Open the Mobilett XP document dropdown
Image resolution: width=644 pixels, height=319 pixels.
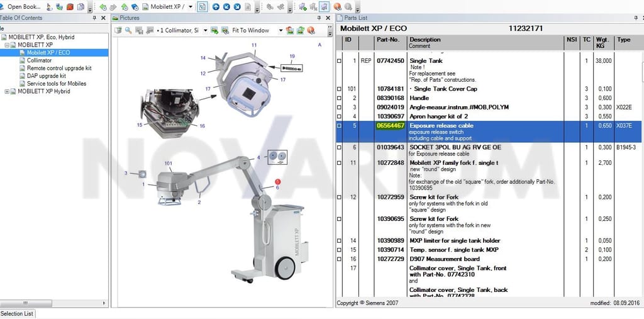tap(191, 7)
